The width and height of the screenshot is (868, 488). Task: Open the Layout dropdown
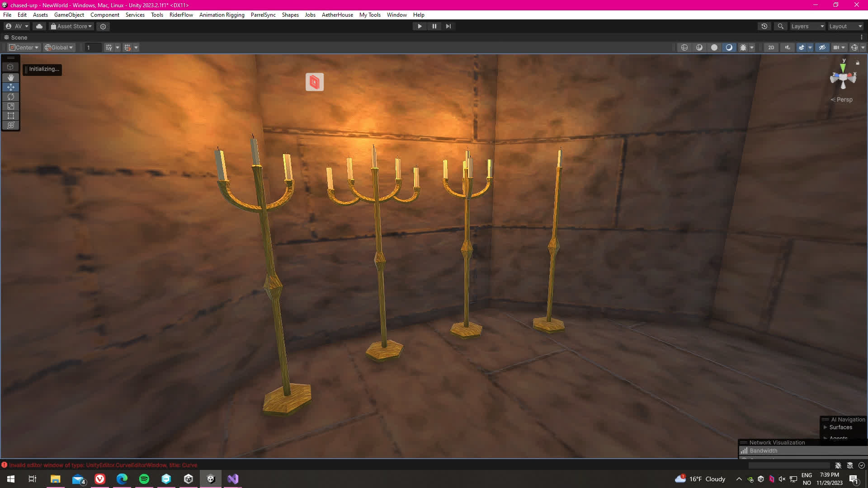pyautogui.click(x=845, y=26)
